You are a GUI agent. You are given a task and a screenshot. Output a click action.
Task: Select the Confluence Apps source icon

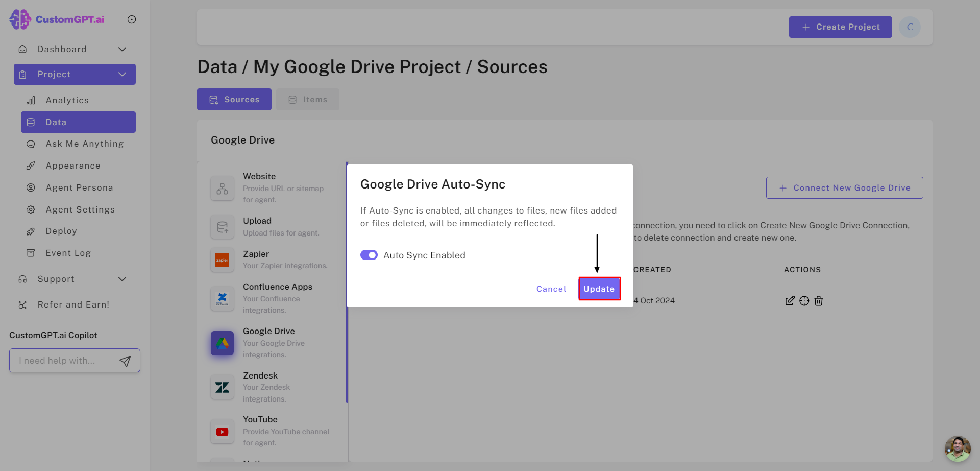coord(222,299)
